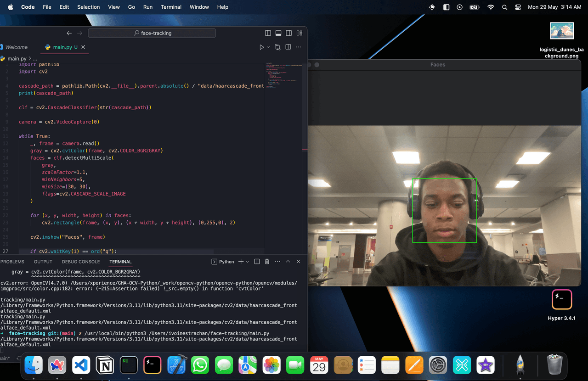This screenshot has width=588, height=381.
Task: Open the Terminal menu in menu bar
Action: (x=171, y=7)
